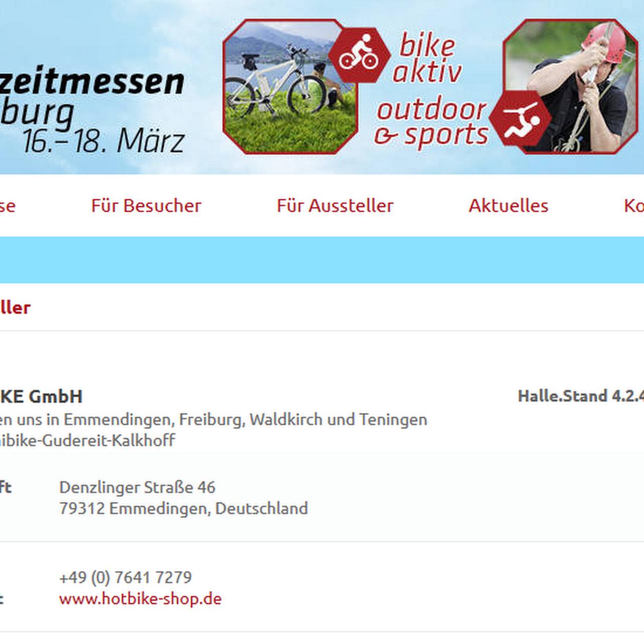Click the zeitmessen header title
The image size is (644, 644).
click(x=92, y=82)
